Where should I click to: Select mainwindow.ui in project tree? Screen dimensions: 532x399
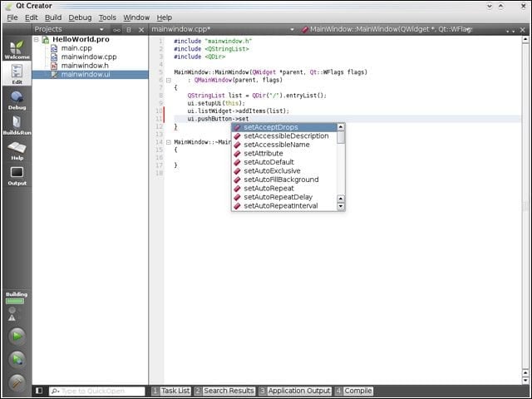click(x=90, y=74)
